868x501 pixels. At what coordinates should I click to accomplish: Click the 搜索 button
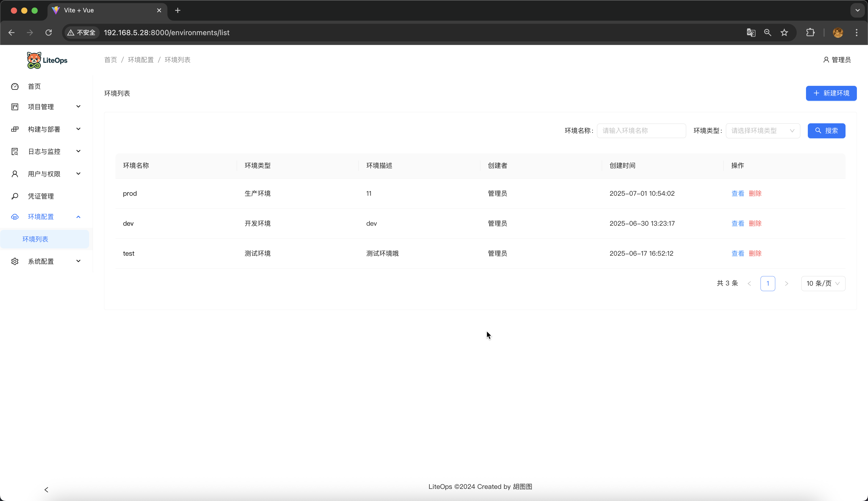coord(826,131)
